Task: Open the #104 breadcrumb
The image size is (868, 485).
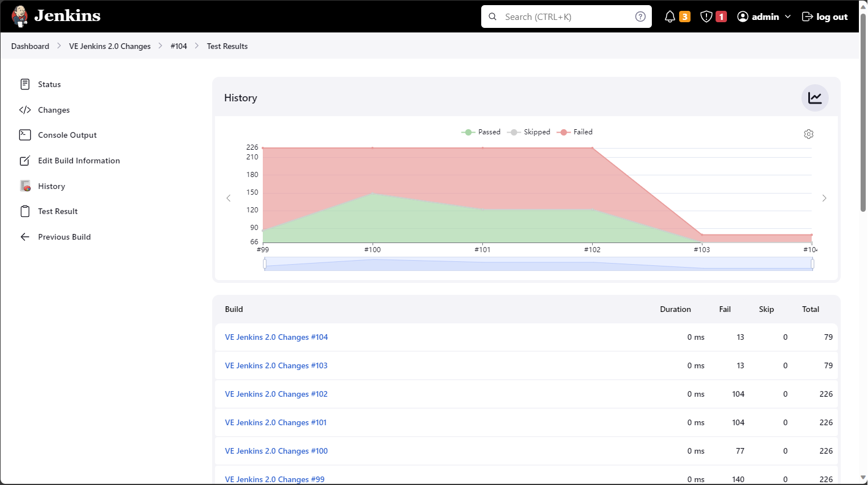Action: pyautogui.click(x=179, y=46)
